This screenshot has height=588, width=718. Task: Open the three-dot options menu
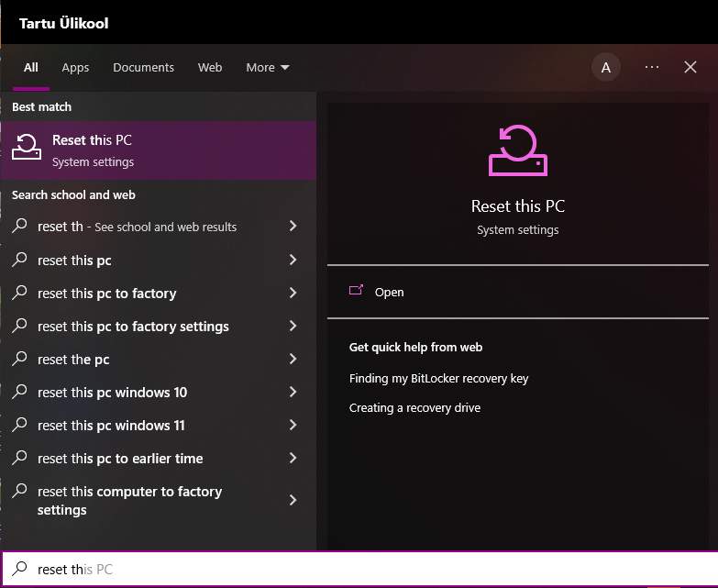pos(652,67)
